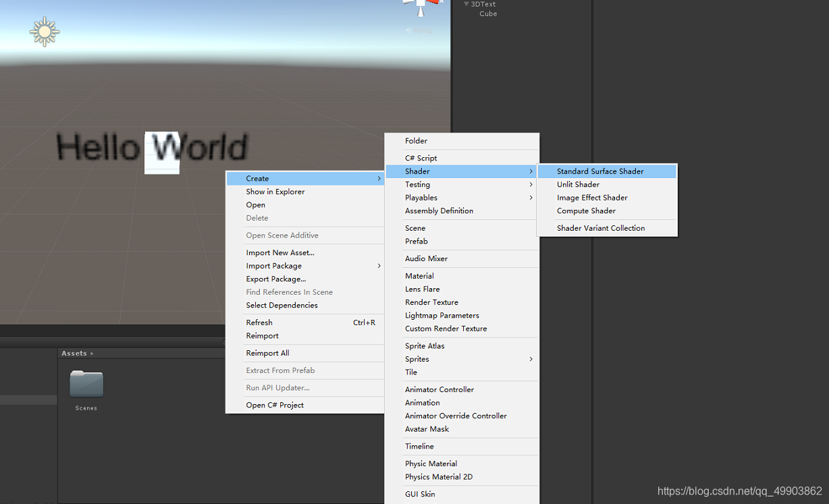Choose Animator Controller from create menu
This screenshot has width=829, height=504.
coord(439,389)
